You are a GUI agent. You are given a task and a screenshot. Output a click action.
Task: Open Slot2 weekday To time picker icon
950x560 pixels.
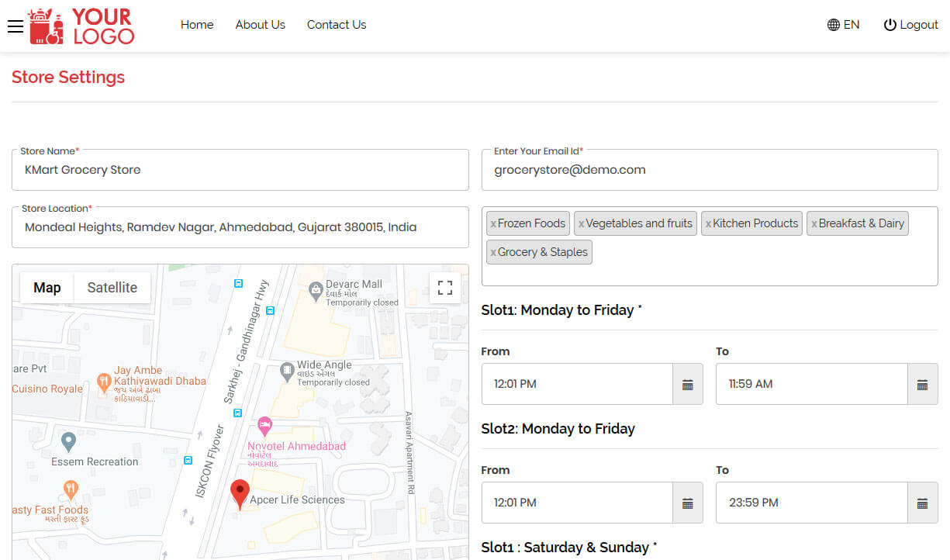tap(922, 503)
